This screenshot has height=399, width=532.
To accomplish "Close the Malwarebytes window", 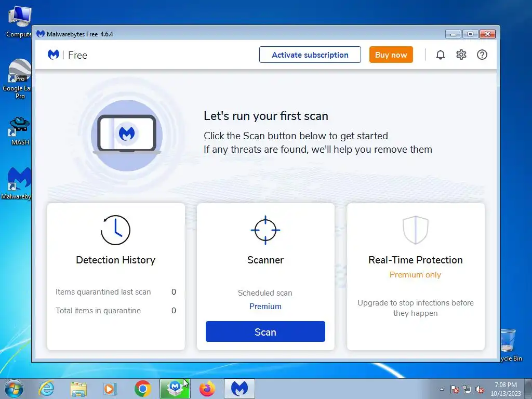I will pos(487,34).
